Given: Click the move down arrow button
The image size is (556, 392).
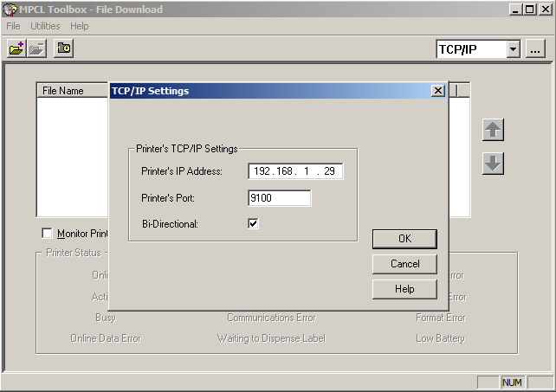Looking at the screenshot, I should click(x=493, y=164).
